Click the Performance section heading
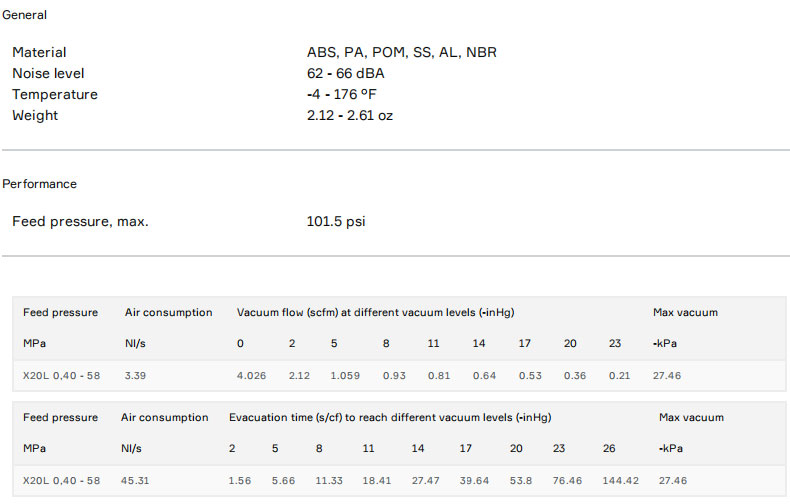This screenshot has height=504, width=790. point(40,184)
